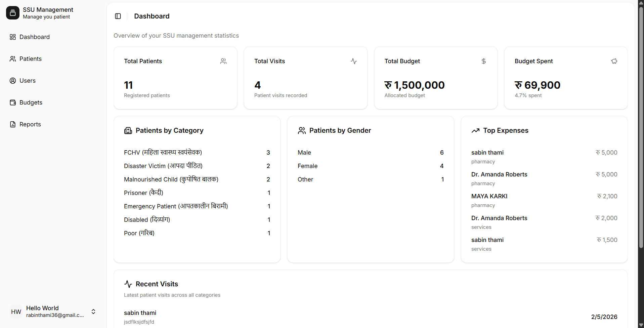Open the Reports page
The image size is (644, 328).
[x=30, y=124]
